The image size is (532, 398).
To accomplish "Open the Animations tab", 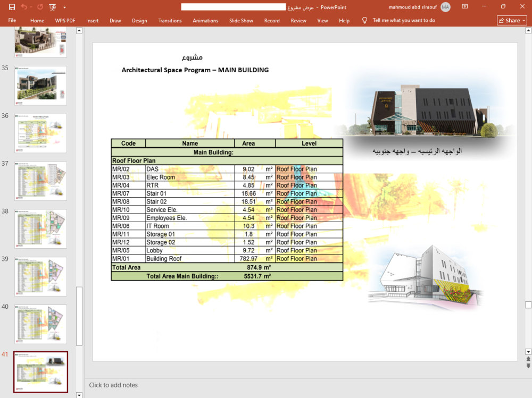I will (205, 20).
